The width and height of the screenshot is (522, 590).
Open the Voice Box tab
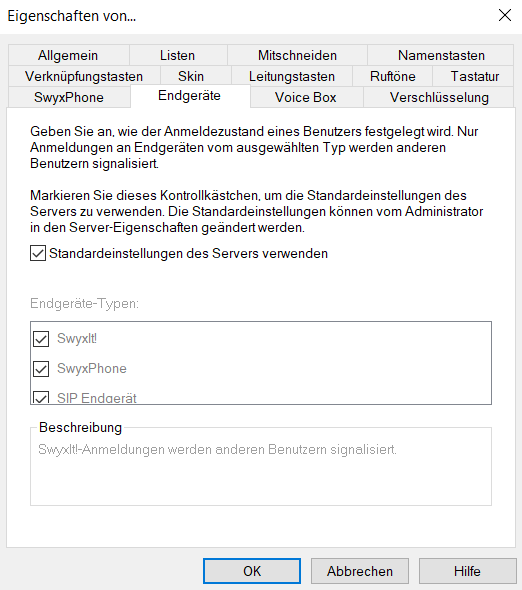click(306, 97)
